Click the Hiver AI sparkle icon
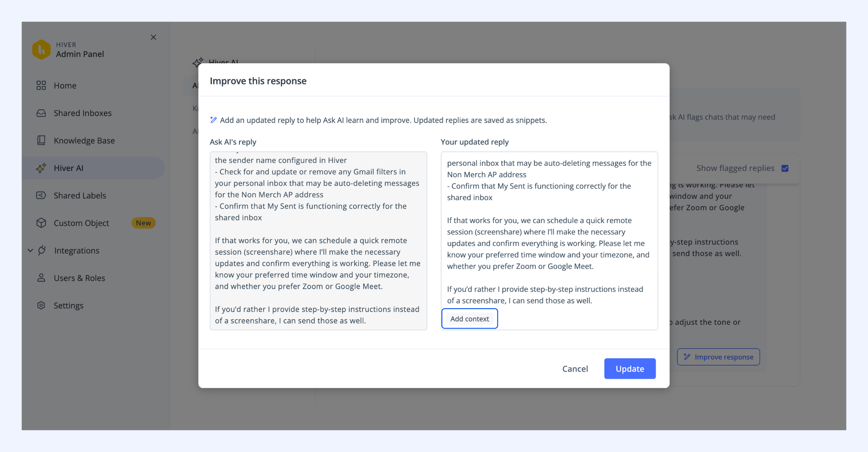868x452 pixels. coord(41,168)
